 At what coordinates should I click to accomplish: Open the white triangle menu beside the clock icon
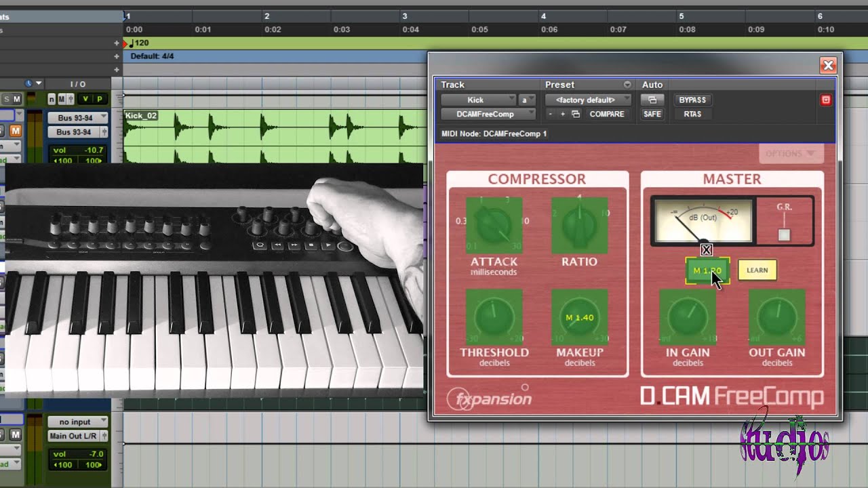click(39, 83)
